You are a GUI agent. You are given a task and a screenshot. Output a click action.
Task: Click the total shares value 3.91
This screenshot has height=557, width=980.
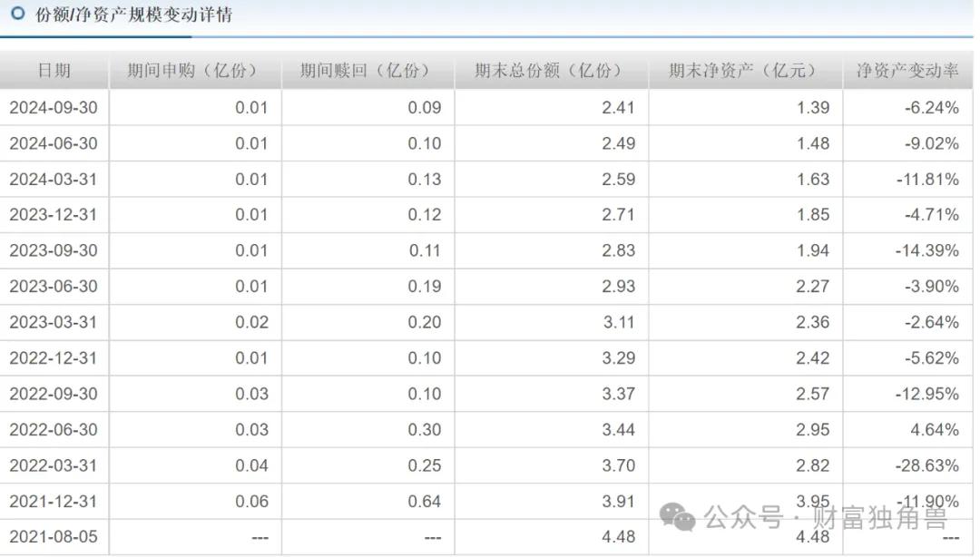[x=619, y=502]
